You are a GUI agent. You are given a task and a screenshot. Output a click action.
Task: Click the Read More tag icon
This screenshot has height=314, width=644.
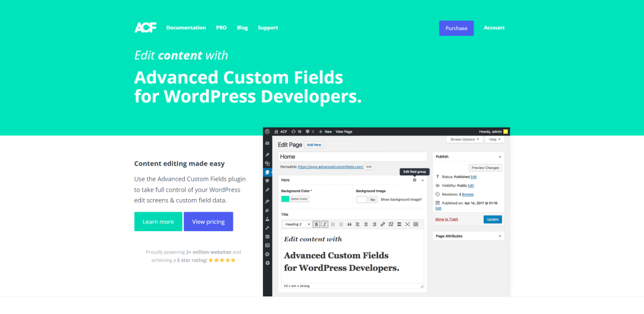[399, 224]
